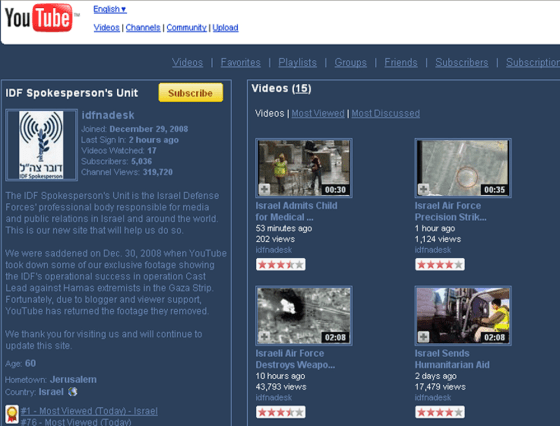The image size is (560, 426).
Task: Open the Israeli Air Force Destroys Weapo... title
Action: coord(295,359)
